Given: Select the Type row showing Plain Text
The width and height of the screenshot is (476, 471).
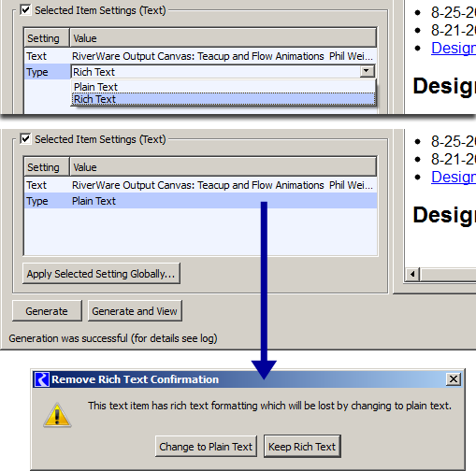Looking at the screenshot, I should [200, 201].
